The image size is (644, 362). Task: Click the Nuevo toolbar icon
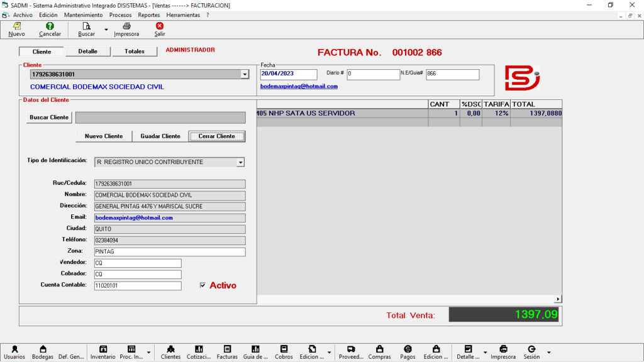tap(17, 26)
